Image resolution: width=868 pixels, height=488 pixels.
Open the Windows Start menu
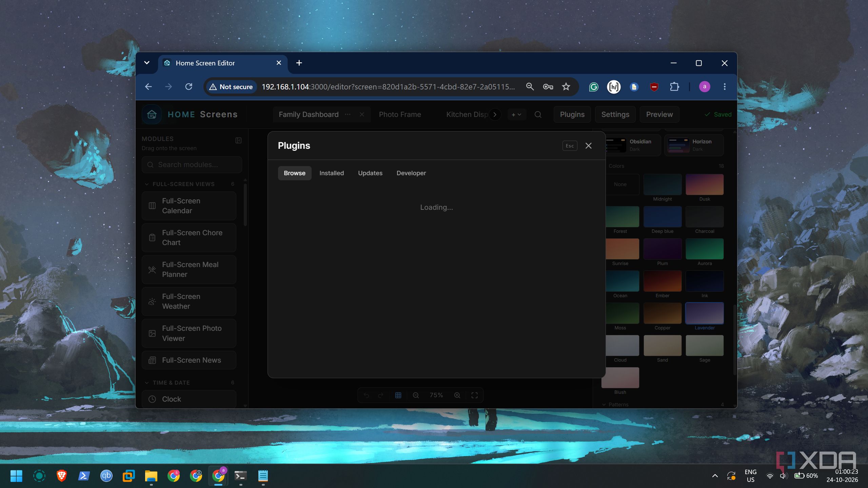[x=16, y=476]
